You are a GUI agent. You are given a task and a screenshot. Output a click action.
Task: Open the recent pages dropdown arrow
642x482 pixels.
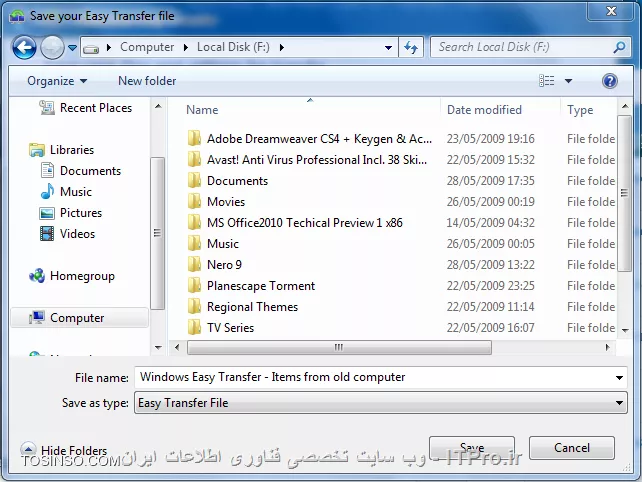pyautogui.click(x=72, y=48)
